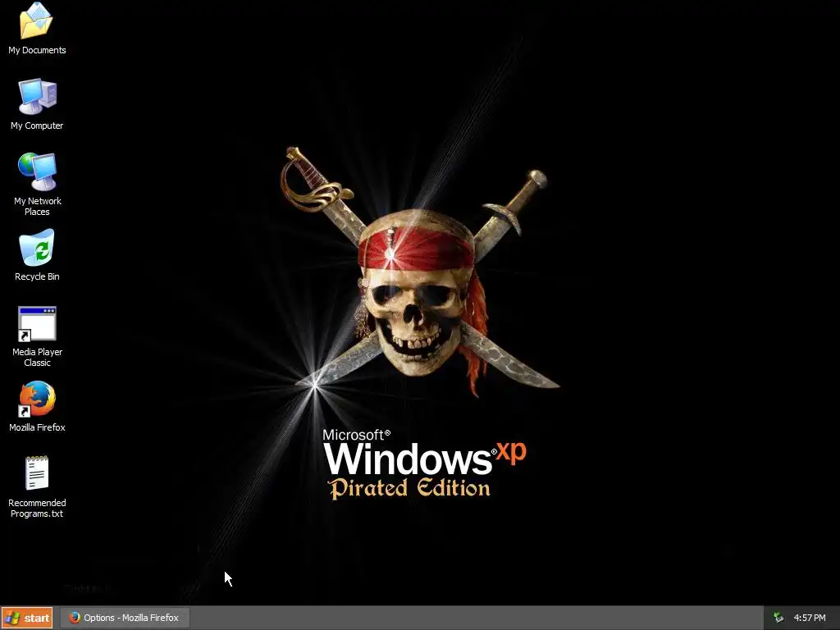Click the "Media Player Classic" label text
840x630 pixels.
[37, 358]
